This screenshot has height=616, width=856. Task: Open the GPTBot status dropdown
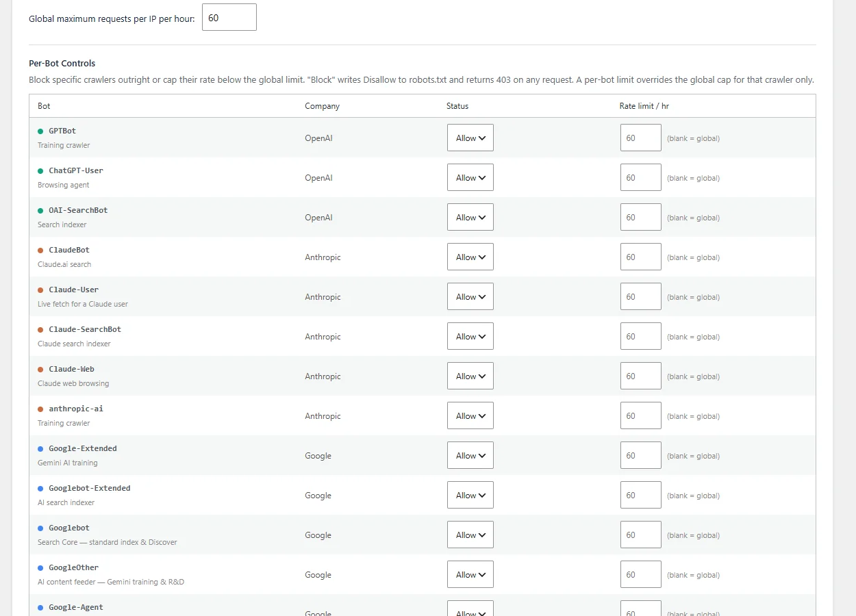(x=470, y=138)
